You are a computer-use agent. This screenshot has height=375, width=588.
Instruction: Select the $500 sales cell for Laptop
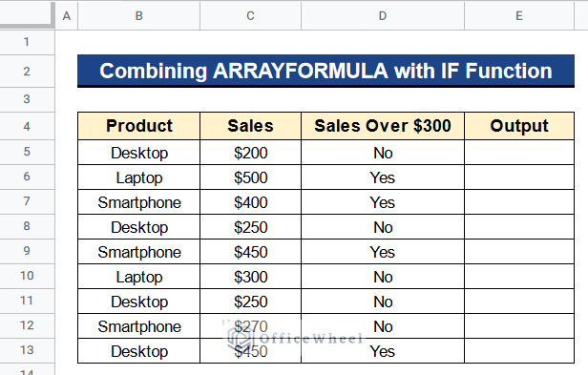click(250, 177)
